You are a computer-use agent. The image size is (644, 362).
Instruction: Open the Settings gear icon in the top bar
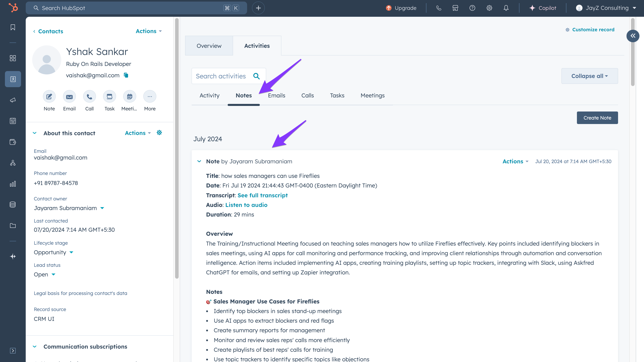489,8
